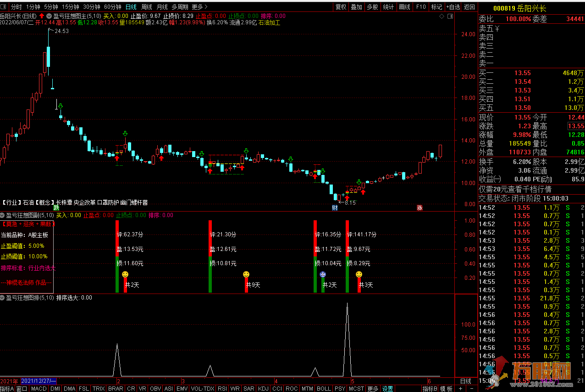Open the 盈亏狂想图主 indicator dropdown arrow
585x392 pixels.
49,16
